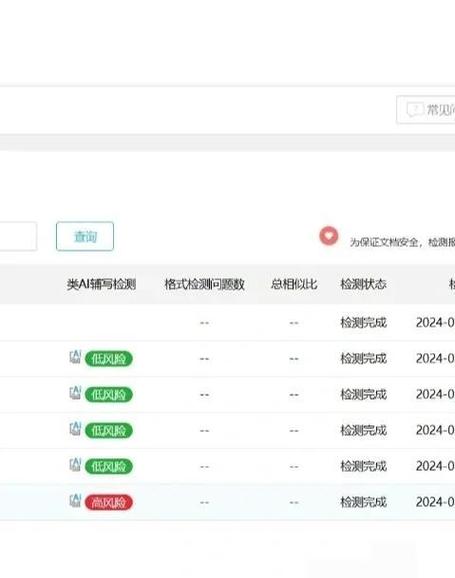
Task: Click the 格式检测问题数 column header
Action: click(205, 284)
